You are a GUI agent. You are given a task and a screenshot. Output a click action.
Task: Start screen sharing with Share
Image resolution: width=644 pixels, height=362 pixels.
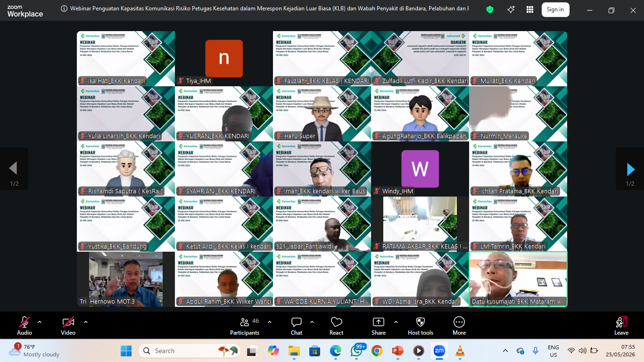tap(379, 326)
